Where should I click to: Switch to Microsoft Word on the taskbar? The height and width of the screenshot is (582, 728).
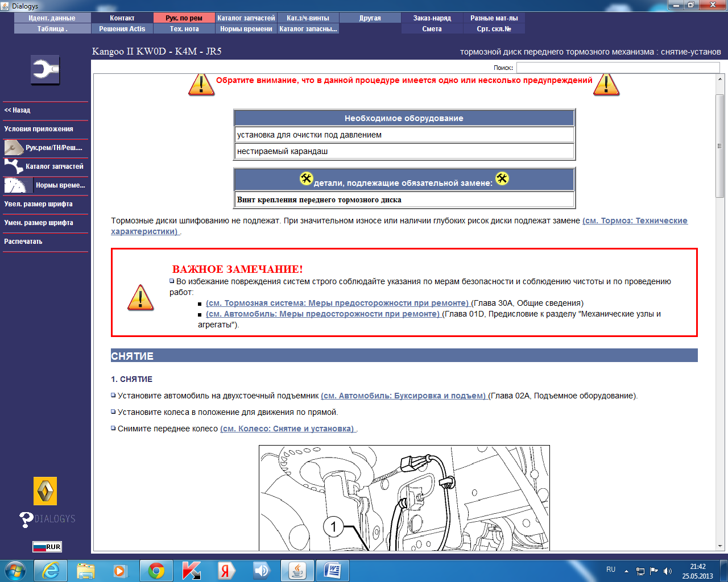click(333, 571)
